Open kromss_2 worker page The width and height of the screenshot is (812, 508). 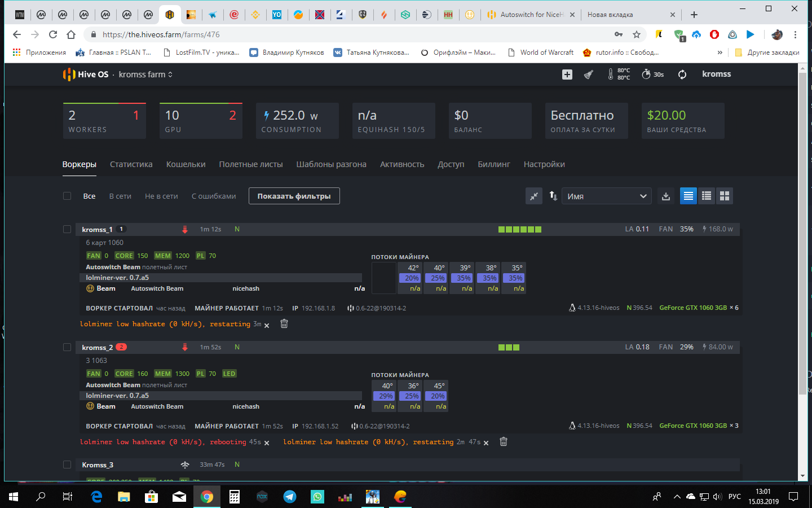[97, 347]
